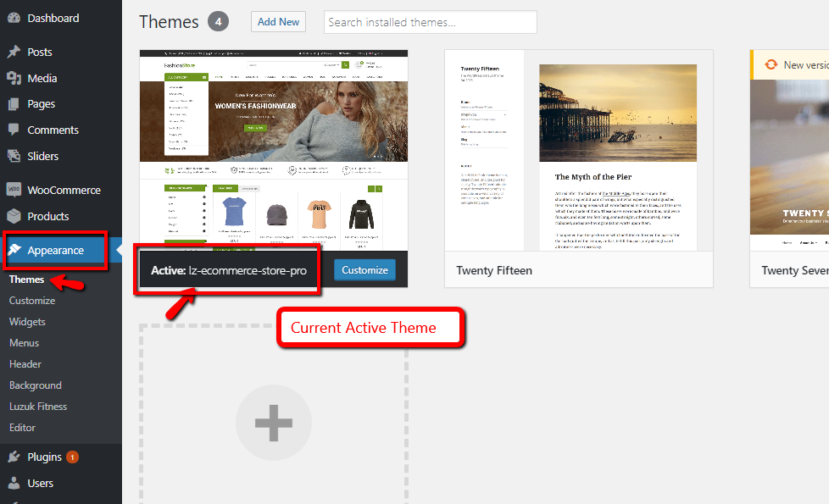Click the Sliders images icon

click(14, 156)
